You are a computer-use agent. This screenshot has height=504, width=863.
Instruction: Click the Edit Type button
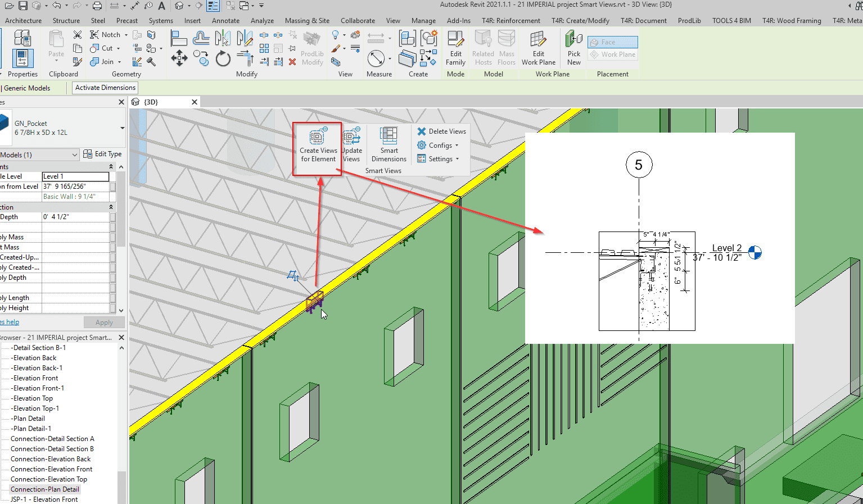(102, 154)
